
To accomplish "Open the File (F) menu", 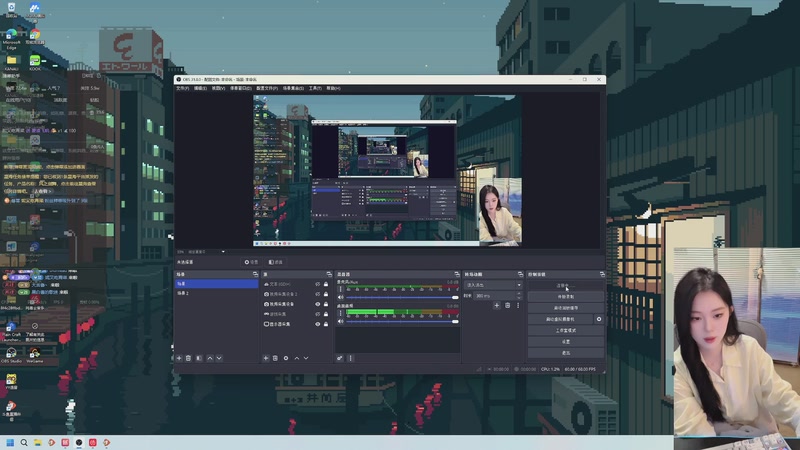I will click(x=183, y=88).
